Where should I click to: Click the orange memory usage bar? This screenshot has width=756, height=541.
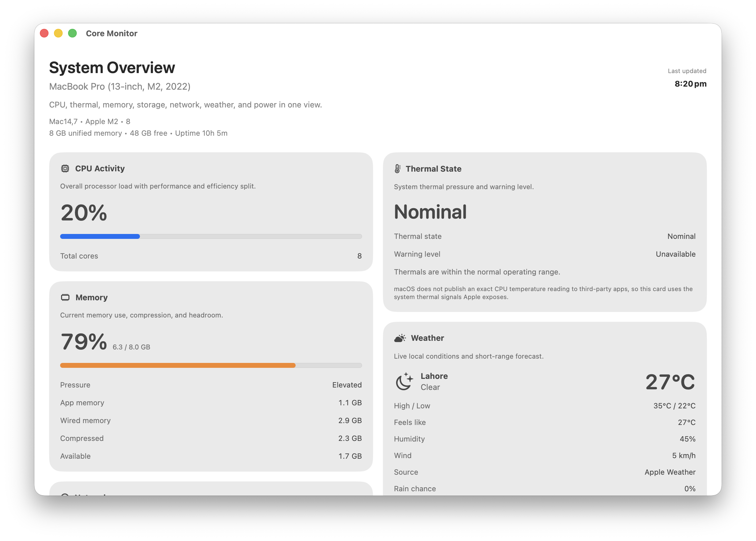tap(177, 365)
